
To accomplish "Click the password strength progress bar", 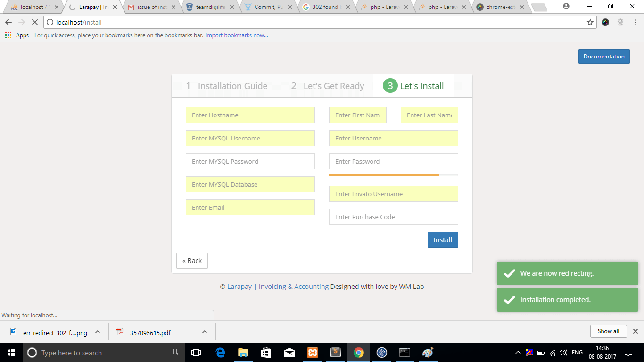I will click(x=393, y=175).
